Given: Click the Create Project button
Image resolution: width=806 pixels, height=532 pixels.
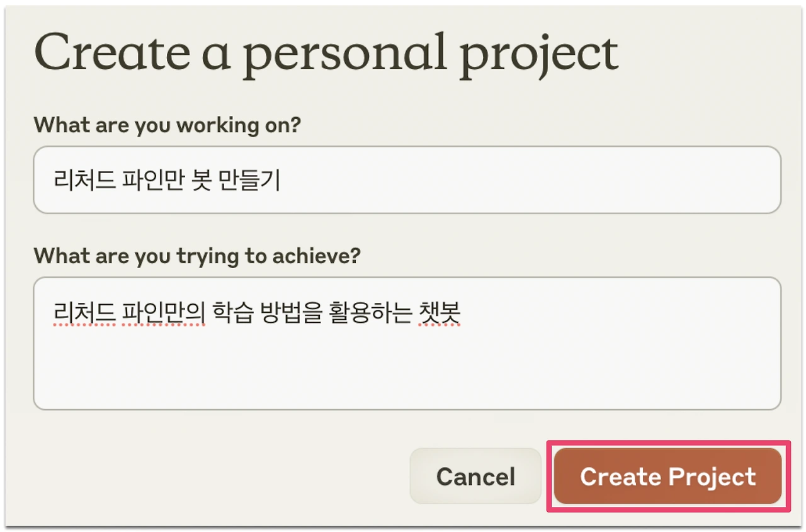Looking at the screenshot, I should 667,477.
